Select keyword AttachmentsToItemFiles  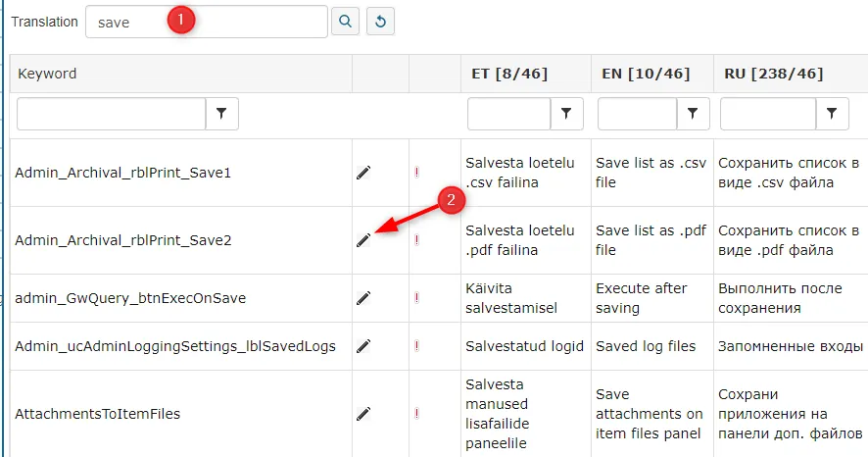tap(97, 414)
